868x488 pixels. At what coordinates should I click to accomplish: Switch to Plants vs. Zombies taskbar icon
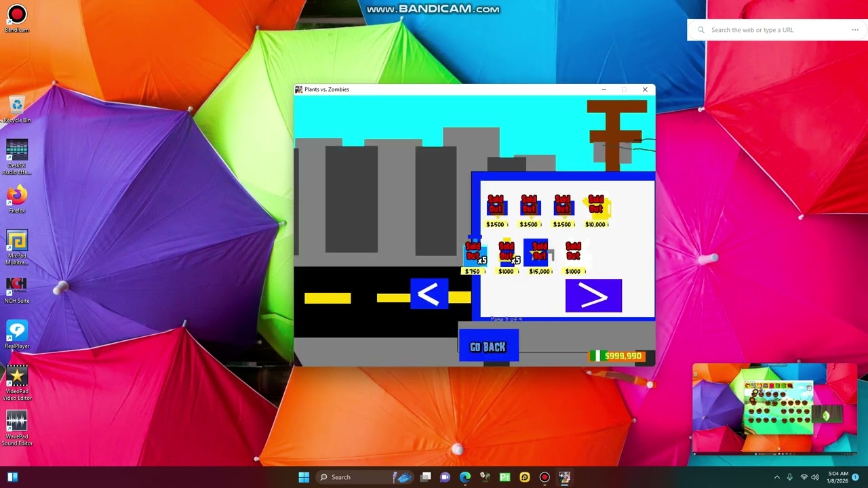[x=564, y=477]
